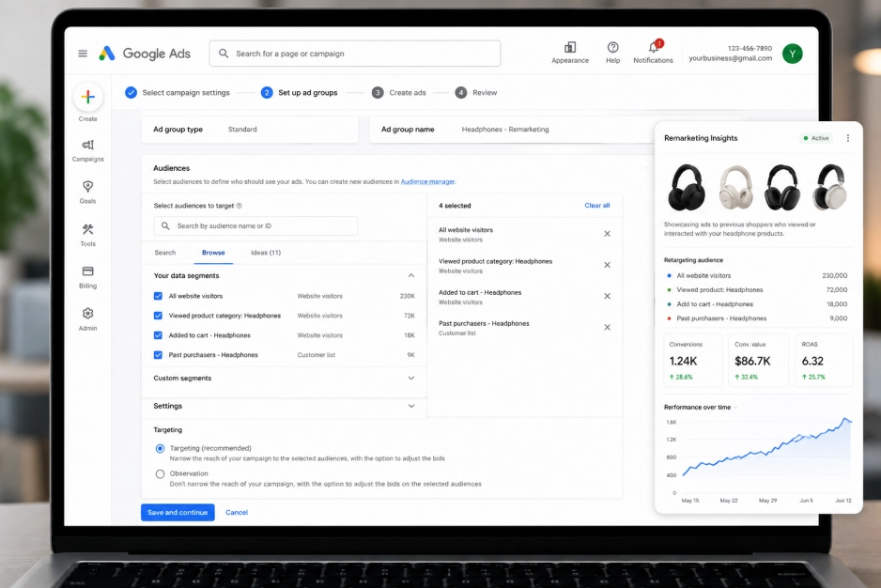Open Campaigns in the sidebar

point(87,150)
